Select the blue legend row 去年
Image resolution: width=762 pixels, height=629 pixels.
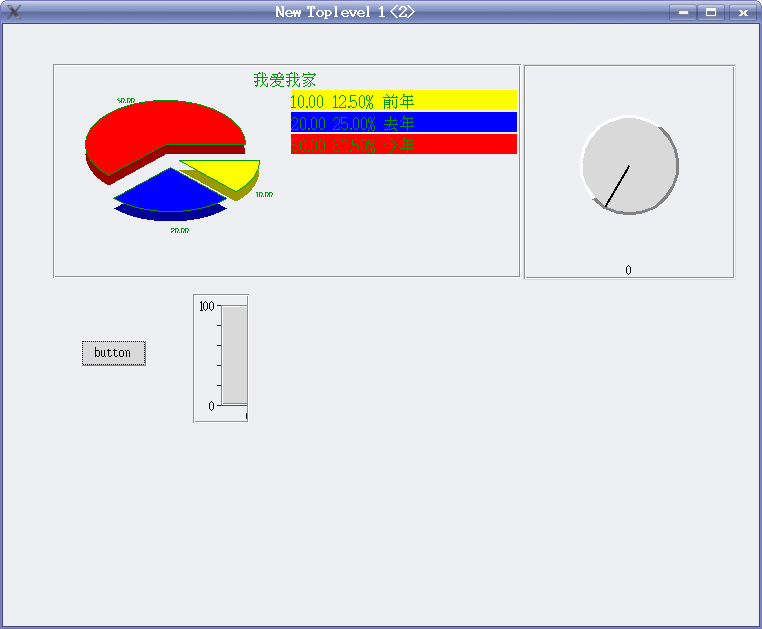click(x=403, y=122)
